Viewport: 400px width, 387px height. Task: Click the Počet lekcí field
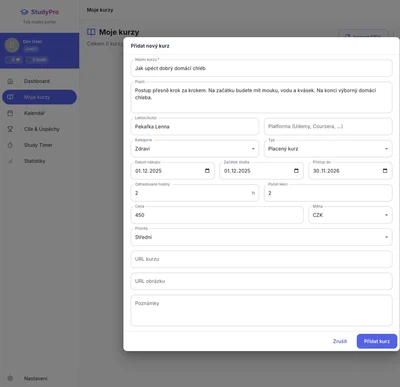click(x=328, y=193)
